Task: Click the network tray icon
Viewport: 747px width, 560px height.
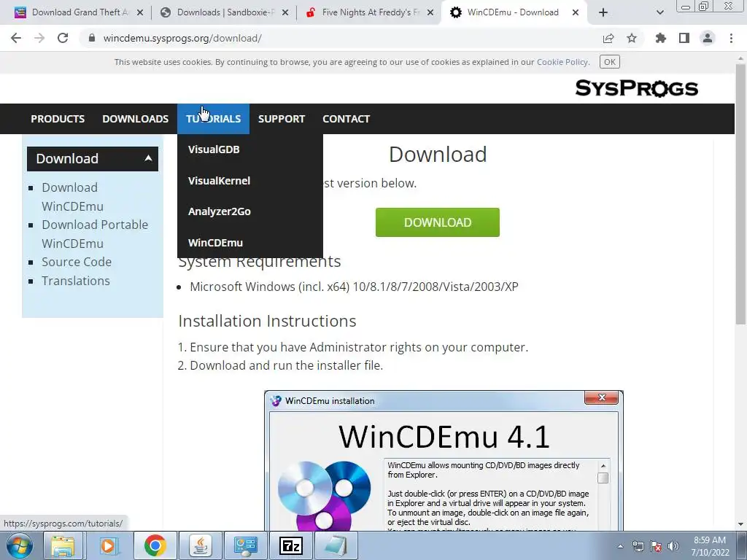Action: point(638,546)
